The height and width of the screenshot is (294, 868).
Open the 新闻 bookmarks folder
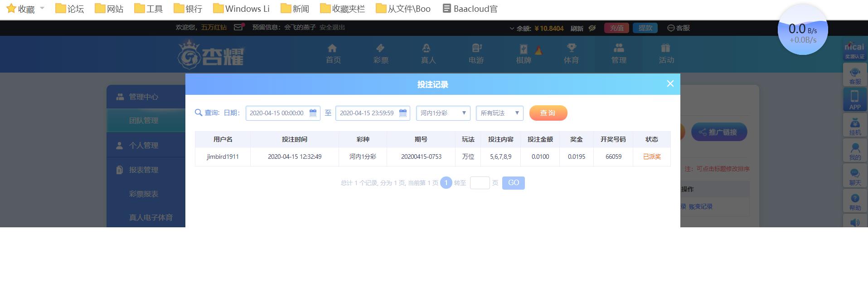coord(295,9)
